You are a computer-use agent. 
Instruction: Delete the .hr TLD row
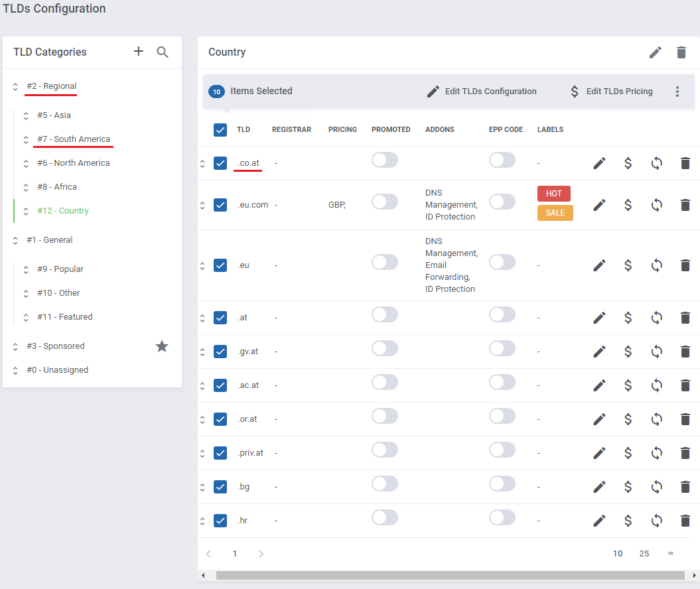[x=685, y=521]
